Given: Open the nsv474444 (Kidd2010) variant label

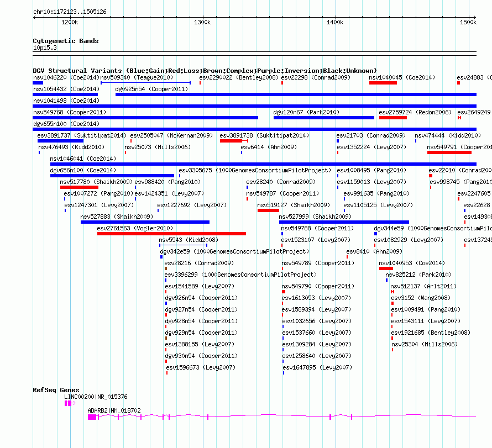Looking at the screenshot, I should [x=448, y=135].
